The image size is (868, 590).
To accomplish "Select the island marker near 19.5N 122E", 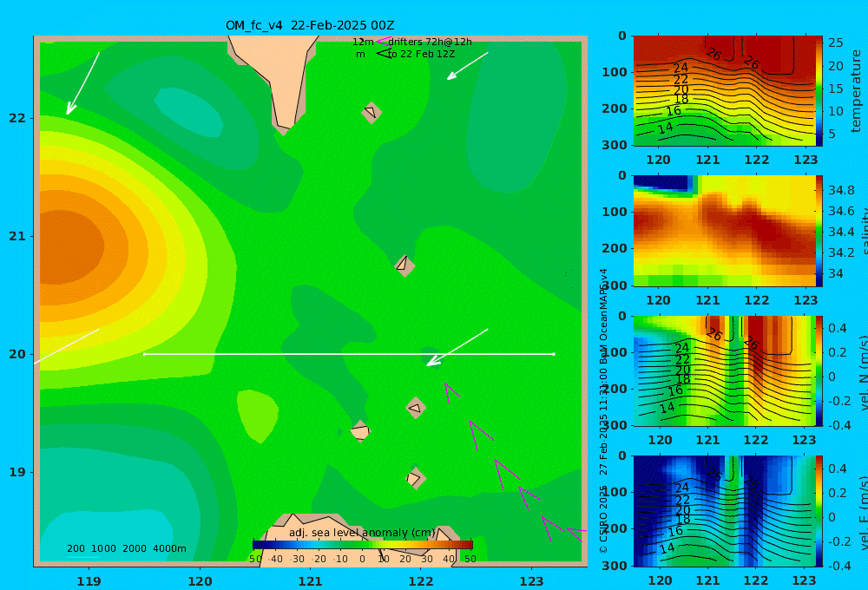I will pyautogui.click(x=416, y=409).
